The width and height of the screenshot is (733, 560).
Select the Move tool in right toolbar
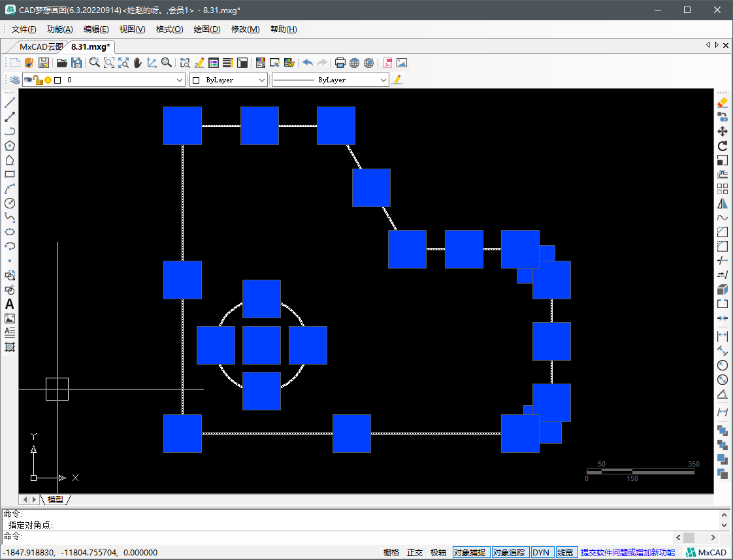[x=723, y=131]
